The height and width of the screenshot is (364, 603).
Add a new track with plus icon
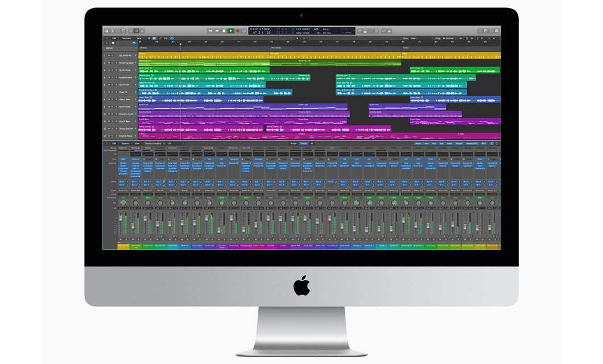coord(108,43)
